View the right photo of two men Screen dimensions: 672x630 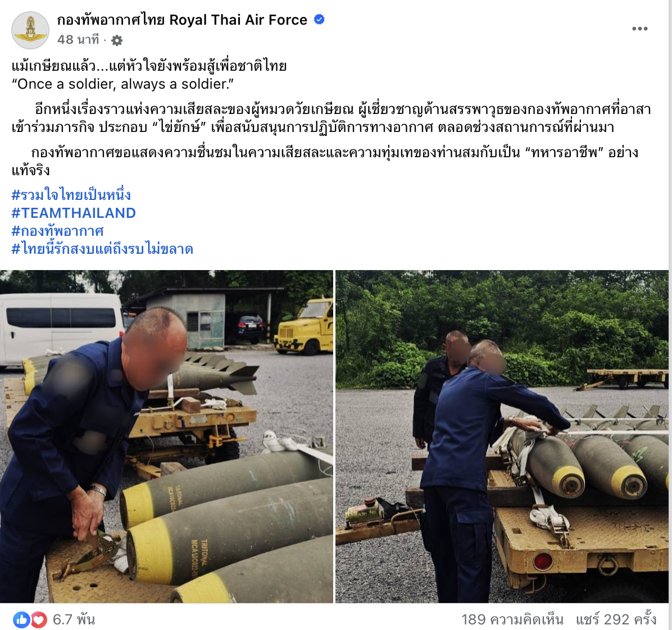502,436
